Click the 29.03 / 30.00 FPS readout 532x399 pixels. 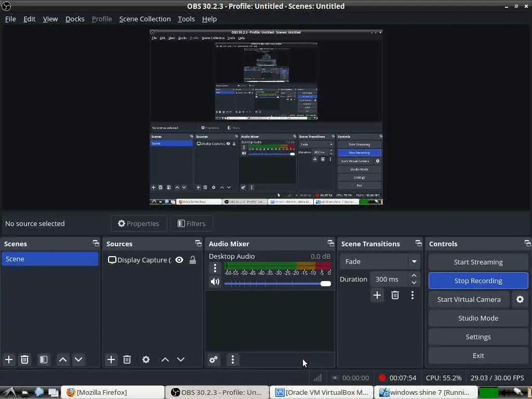[497, 378]
